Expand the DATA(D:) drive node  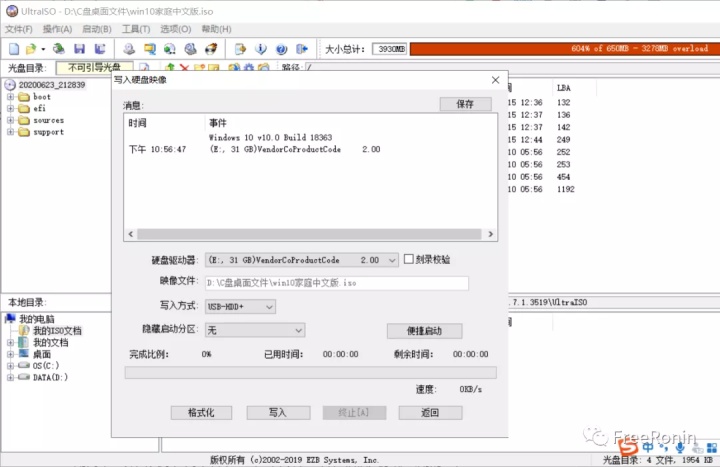10,377
